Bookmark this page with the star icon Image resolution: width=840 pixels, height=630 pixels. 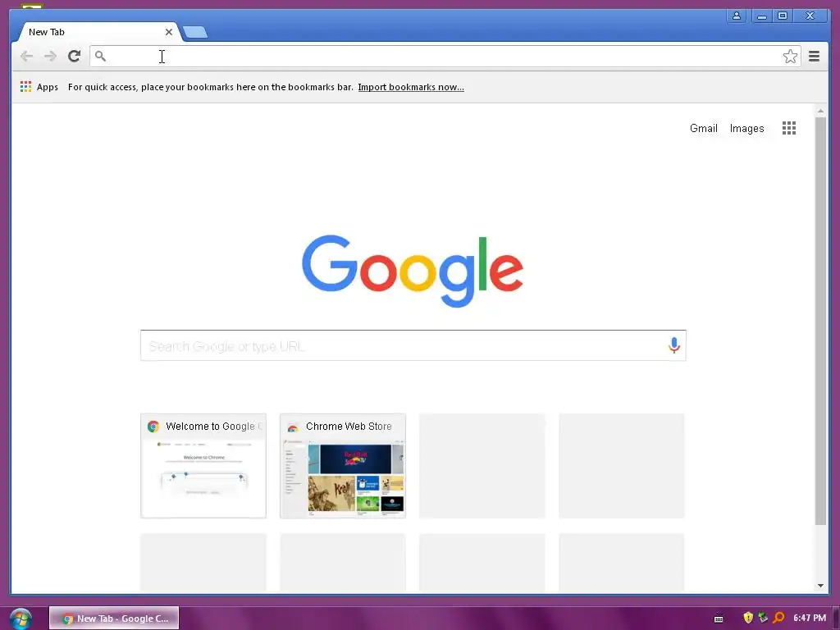(790, 57)
